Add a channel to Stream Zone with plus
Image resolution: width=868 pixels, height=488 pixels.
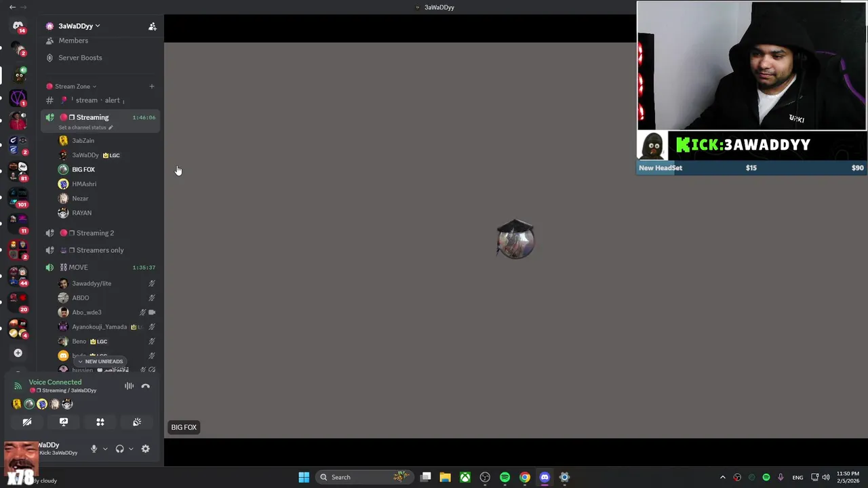152,87
